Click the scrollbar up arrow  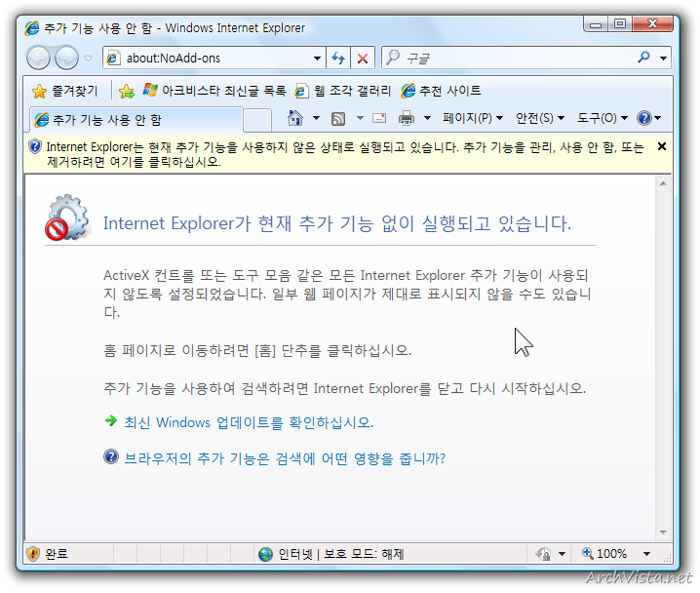[663, 183]
